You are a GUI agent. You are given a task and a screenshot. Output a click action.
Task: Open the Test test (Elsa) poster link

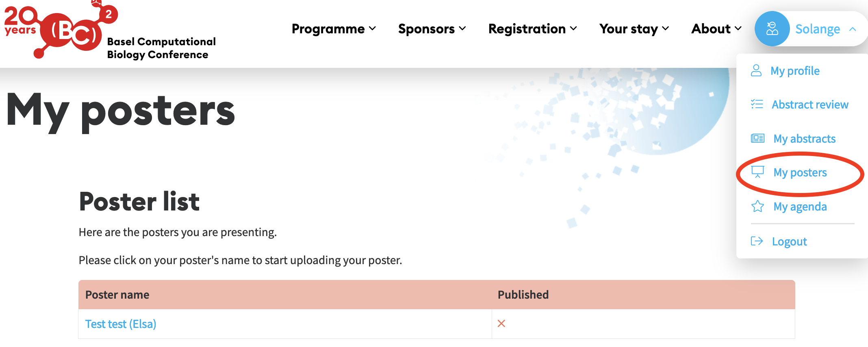(x=121, y=324)
